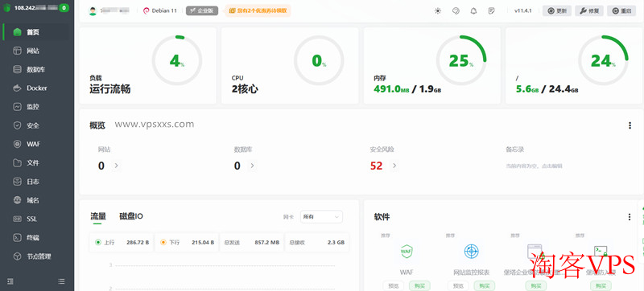
Task: Toggle light theme sun icon in header
Action: [438, 11]
